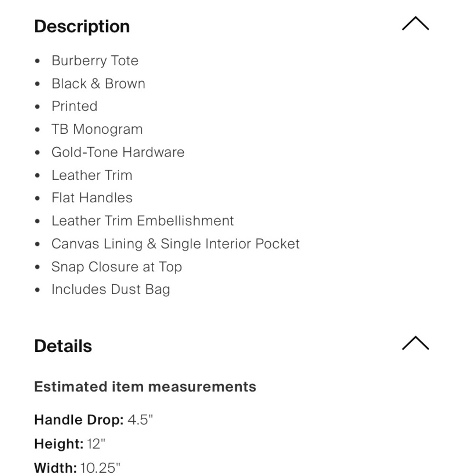Click the Snap Closure at Top item

coord(117,267)
